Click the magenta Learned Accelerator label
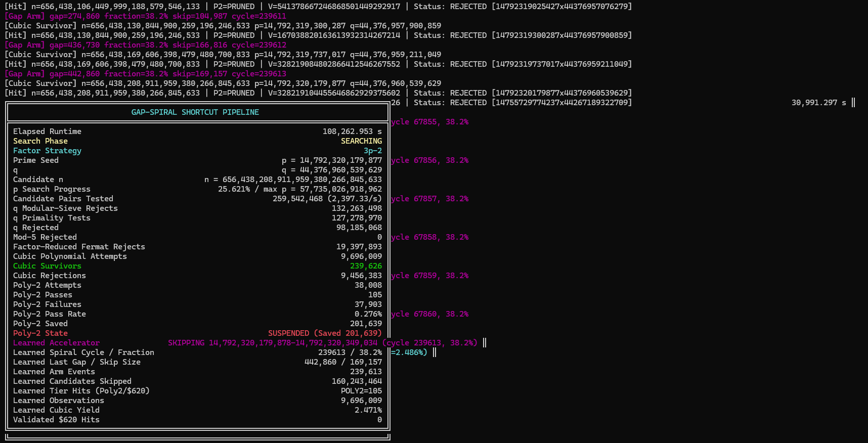Screen dimensions: 868x443 coord(56,343)
